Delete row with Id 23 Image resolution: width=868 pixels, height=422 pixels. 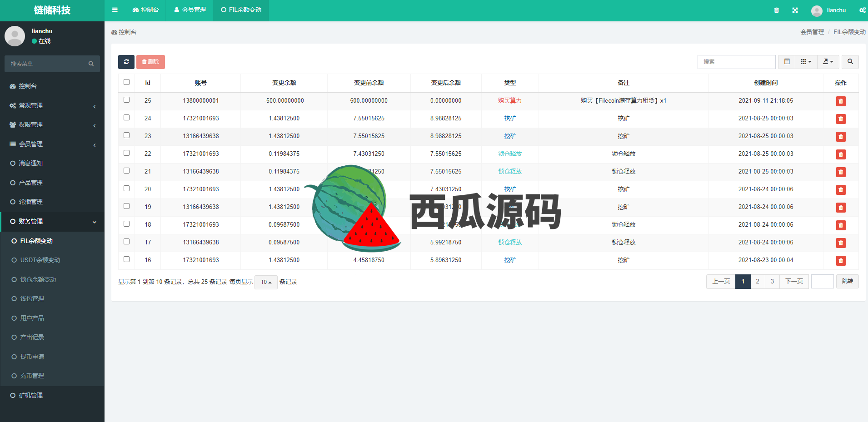click(841, 137)
